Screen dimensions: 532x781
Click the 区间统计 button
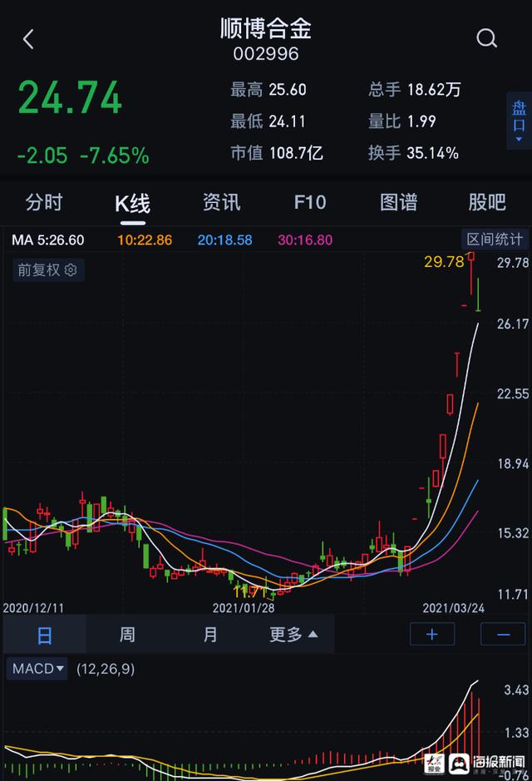click(x=495, y=240)
